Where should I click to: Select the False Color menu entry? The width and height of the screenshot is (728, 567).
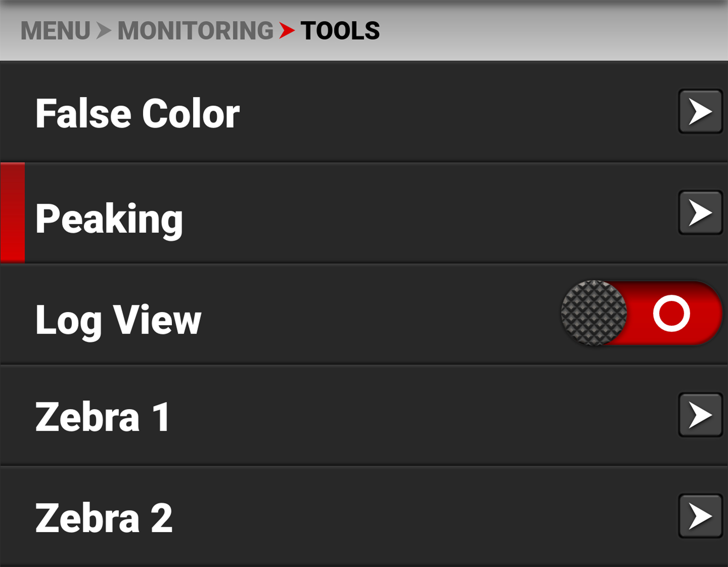click(137, 114)
